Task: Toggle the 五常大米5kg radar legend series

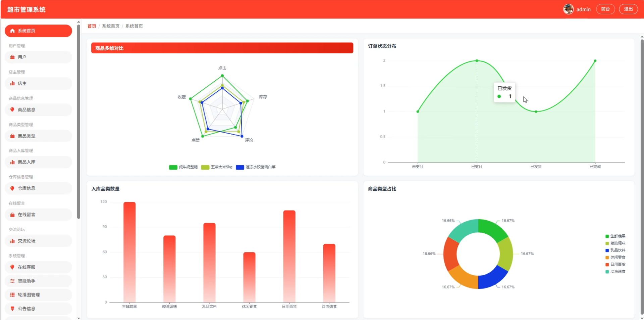Action: 217,167
